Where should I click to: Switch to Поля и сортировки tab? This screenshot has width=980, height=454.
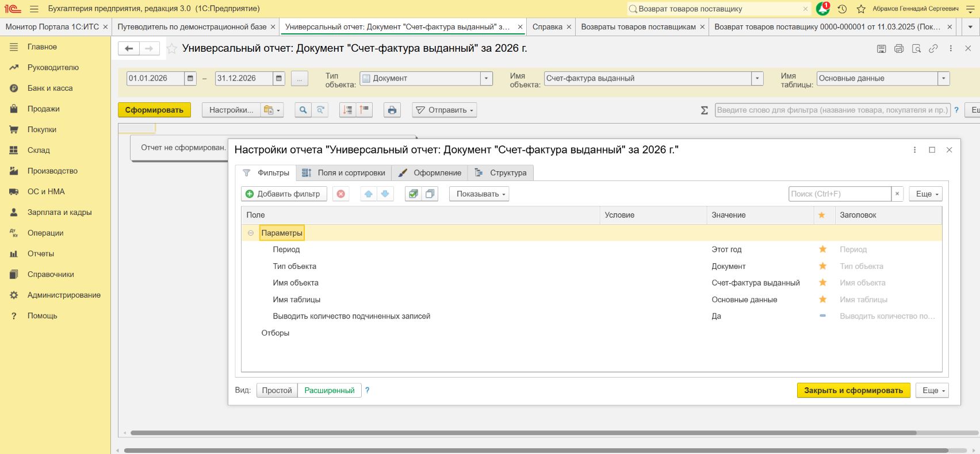coord(344,172)
